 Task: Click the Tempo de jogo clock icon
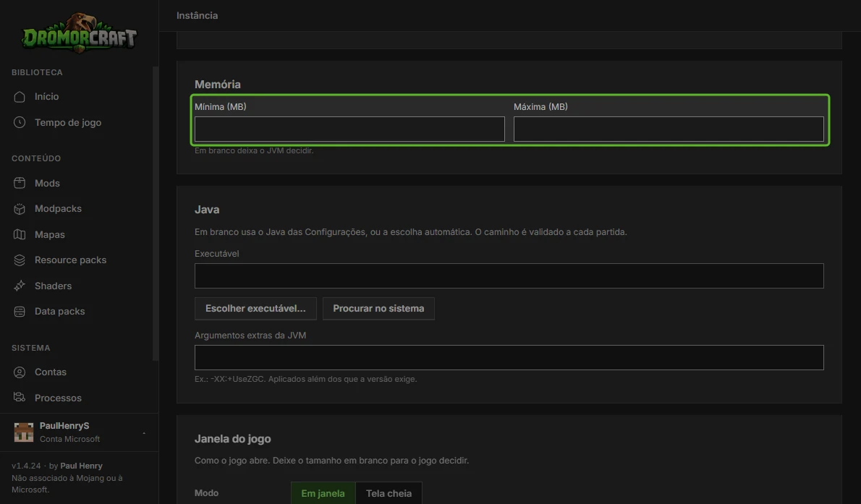[x=20, y=122]
